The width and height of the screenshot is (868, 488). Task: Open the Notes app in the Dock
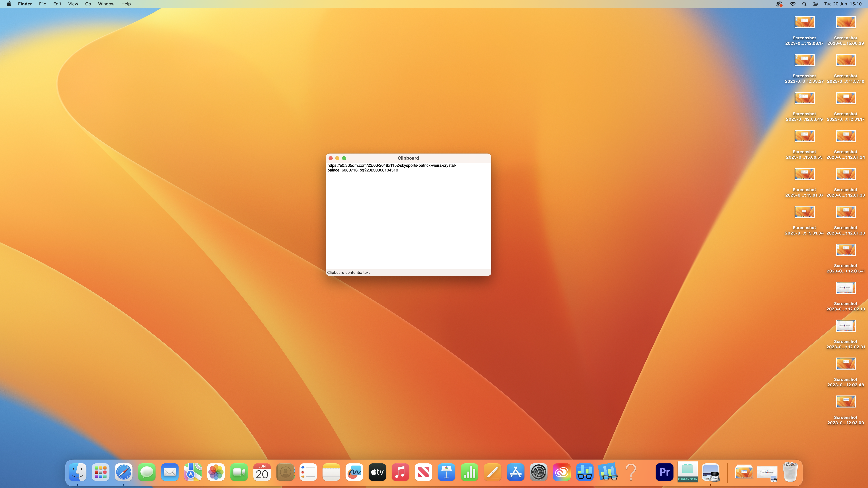(x=331, y=472)
